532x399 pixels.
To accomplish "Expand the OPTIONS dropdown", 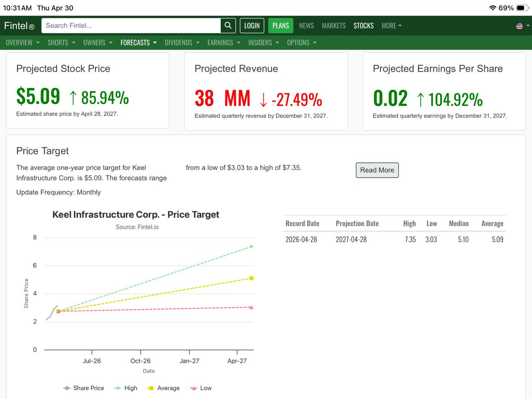I will point(302,43).
